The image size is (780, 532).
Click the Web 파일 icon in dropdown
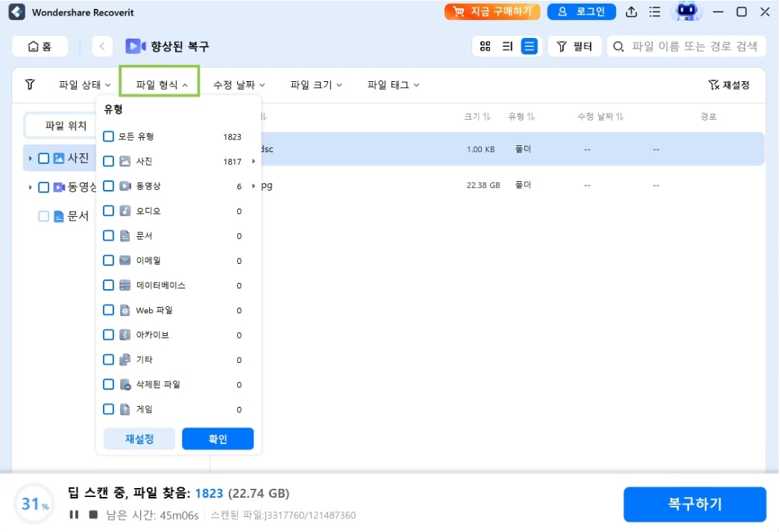pyautogui.click(x=125, y=310)
